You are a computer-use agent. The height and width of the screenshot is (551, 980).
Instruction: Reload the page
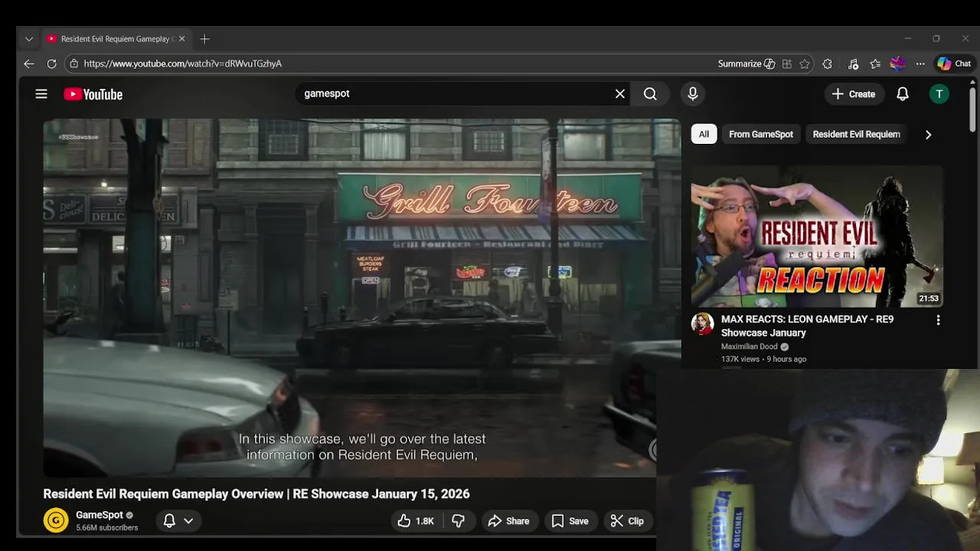pos(52,64)
